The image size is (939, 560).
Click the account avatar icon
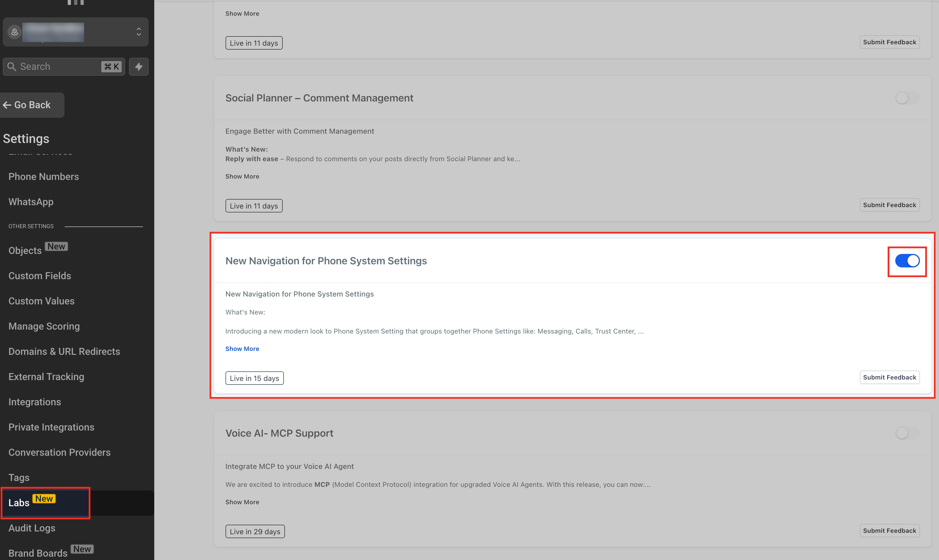pyautogui.click(x=14, y=32)
